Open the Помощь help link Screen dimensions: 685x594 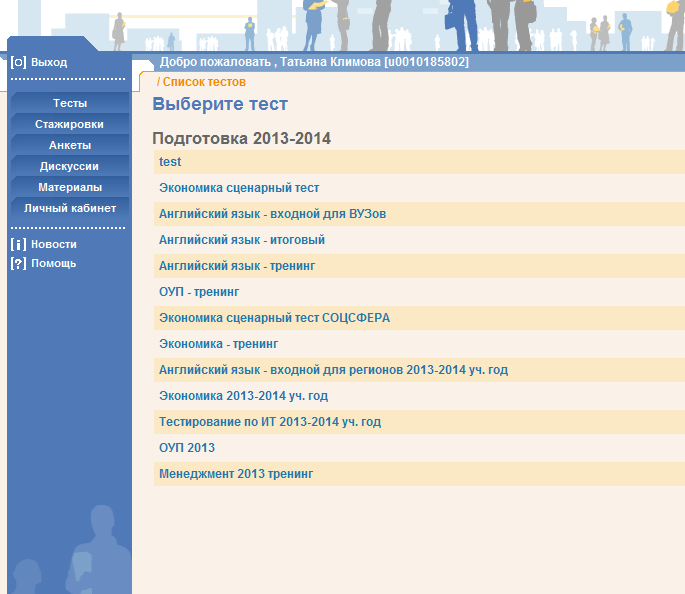[54, 263]
